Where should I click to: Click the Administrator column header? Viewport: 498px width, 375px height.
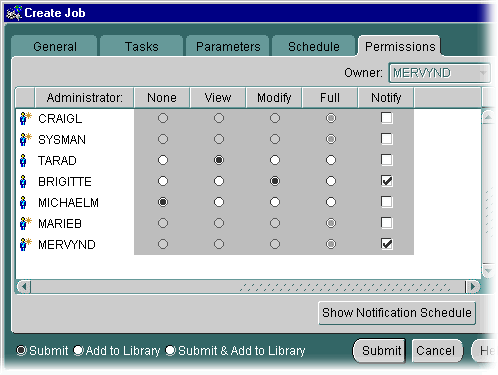coord(84,98)
